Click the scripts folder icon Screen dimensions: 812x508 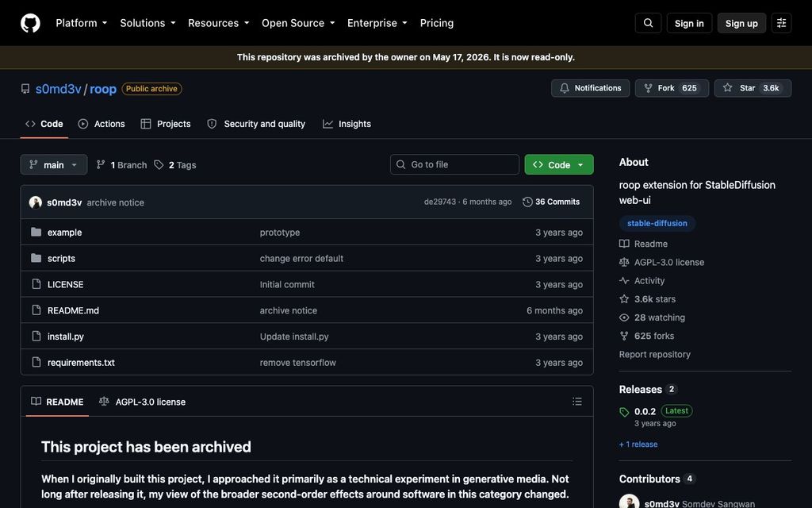pyautogui.click(x=36, y=258)
